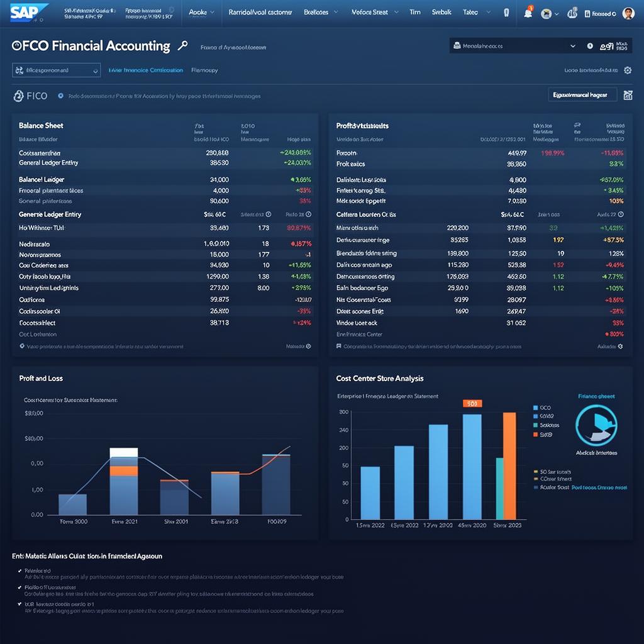Click the Firased O user label
Image resolution: width=644 pixels, height=644 pixels.
(x=604, y=14)
